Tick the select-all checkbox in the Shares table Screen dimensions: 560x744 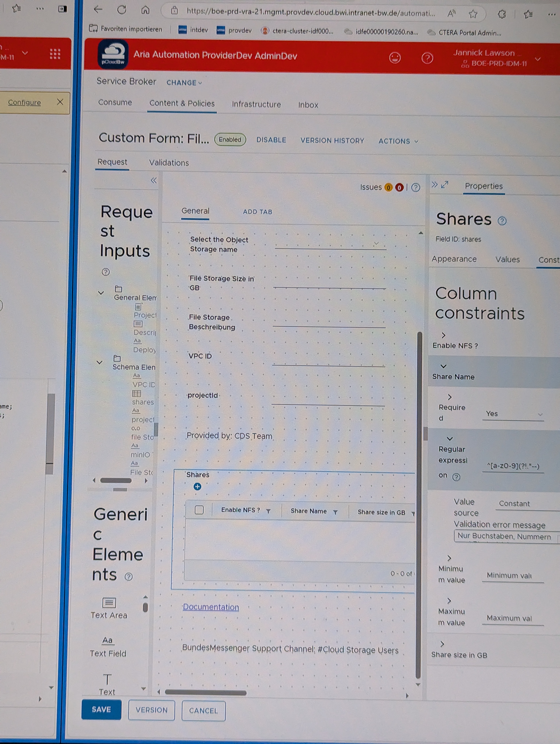coord(199,510)
